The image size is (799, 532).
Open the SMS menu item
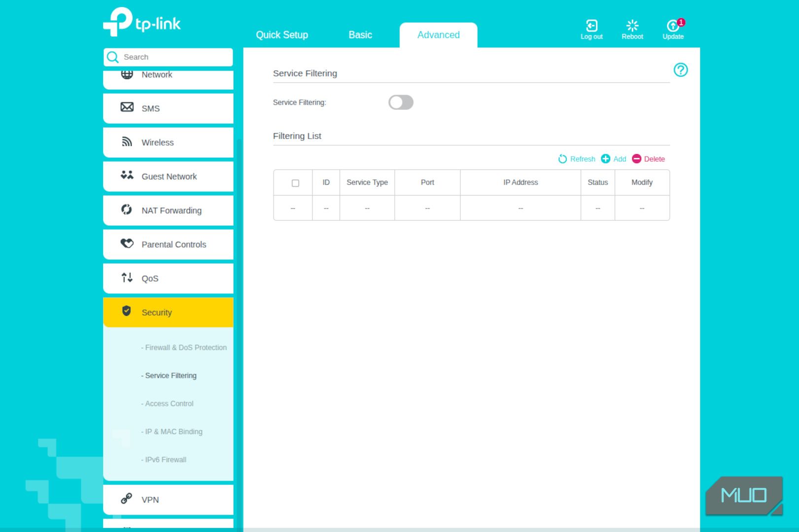click(x=168, y=108)
